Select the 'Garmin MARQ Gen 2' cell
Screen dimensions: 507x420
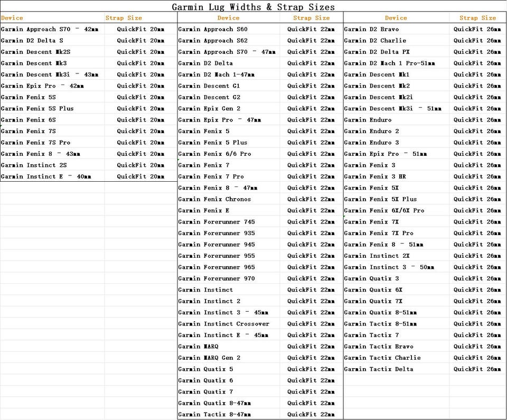click(x=229, y=358)
